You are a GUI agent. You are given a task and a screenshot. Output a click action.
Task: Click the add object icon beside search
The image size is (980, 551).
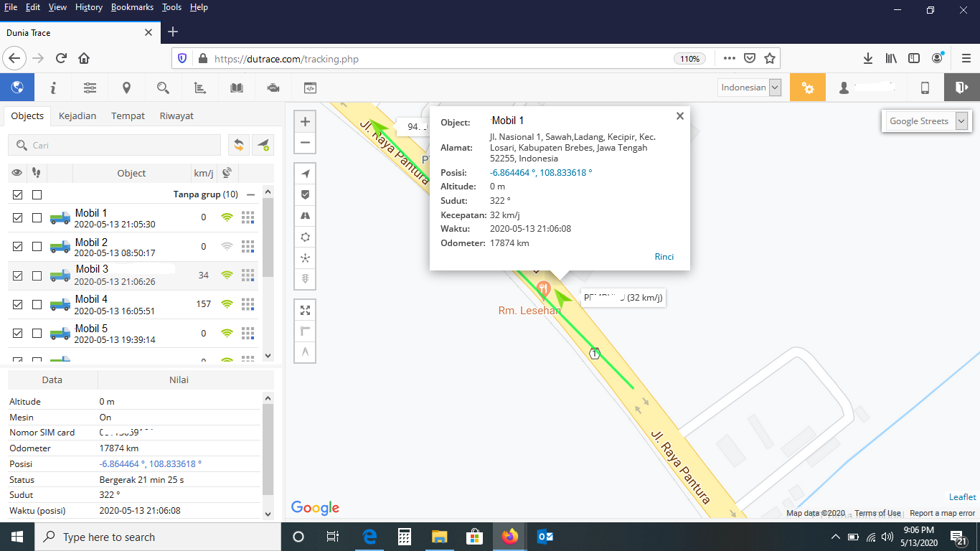click(x=263, y=145)
